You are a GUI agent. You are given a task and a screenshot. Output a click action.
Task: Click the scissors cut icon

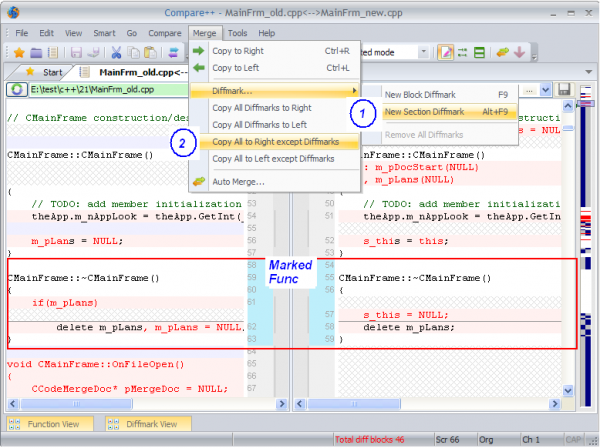[116, 52]
